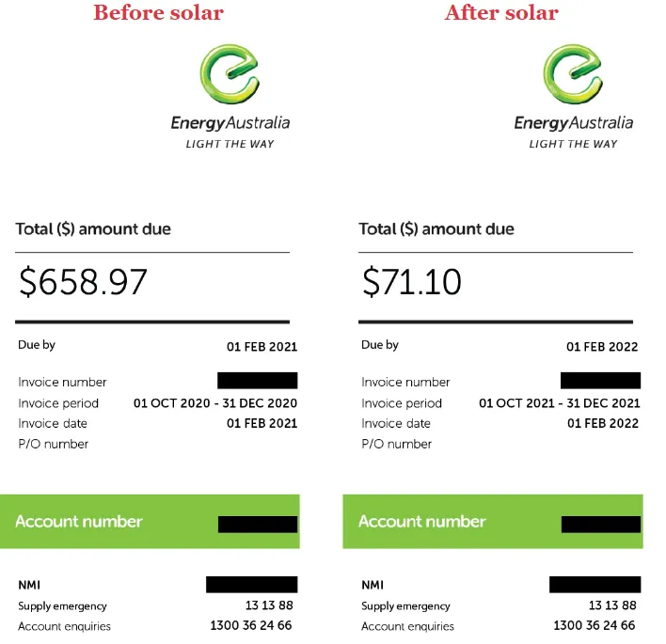Click the left green Account number banner
The width and height of the screenshot is (666, 644).
coord(150,522)
